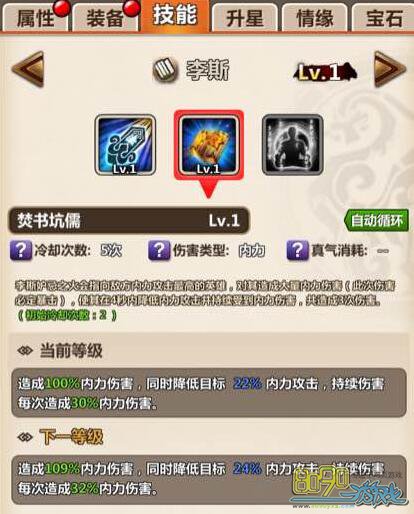Click the scroll icon next to 李斯

(165, 70)
